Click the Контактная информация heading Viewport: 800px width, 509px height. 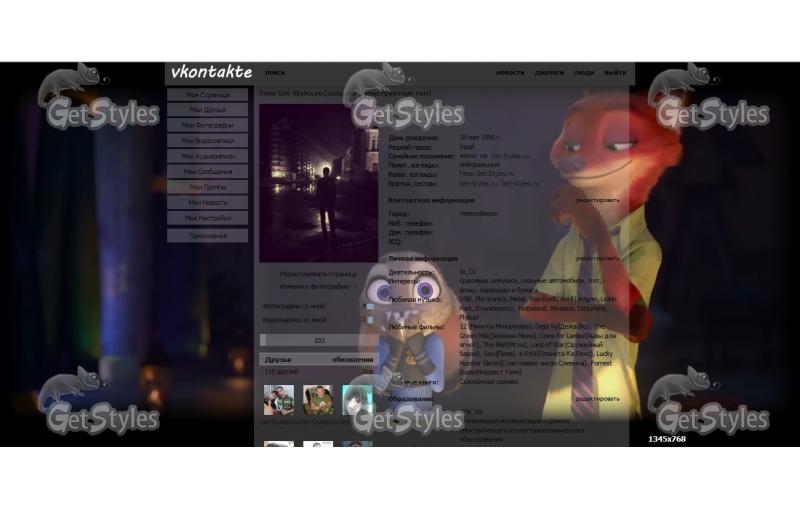(431, 200)
